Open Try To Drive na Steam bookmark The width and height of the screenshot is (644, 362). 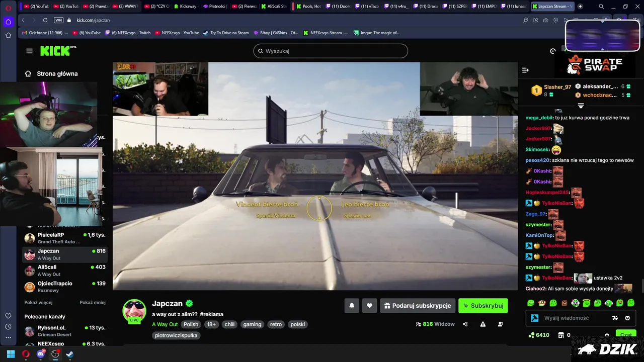[x=226, y=33]
